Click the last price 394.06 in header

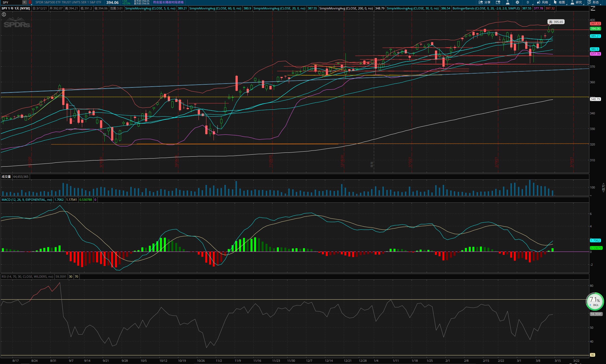coord(112,2)
